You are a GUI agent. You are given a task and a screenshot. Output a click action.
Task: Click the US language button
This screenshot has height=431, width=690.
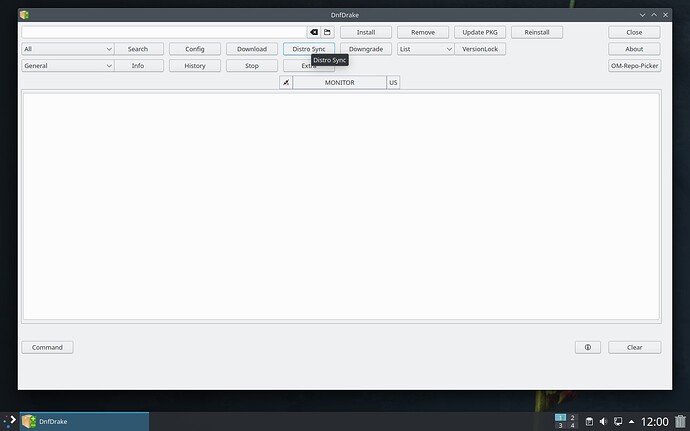tap(393, 82)
